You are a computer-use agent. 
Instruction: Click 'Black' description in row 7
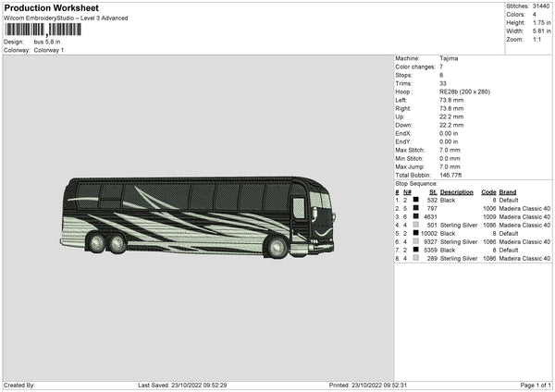click(448, 251)
